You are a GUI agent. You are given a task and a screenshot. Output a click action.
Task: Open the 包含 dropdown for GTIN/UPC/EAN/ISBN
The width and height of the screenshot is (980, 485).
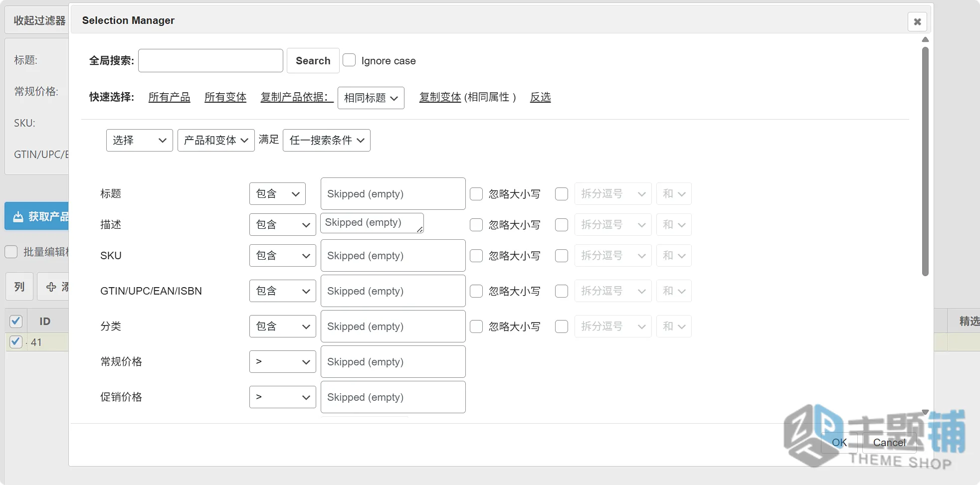[282, 291]
